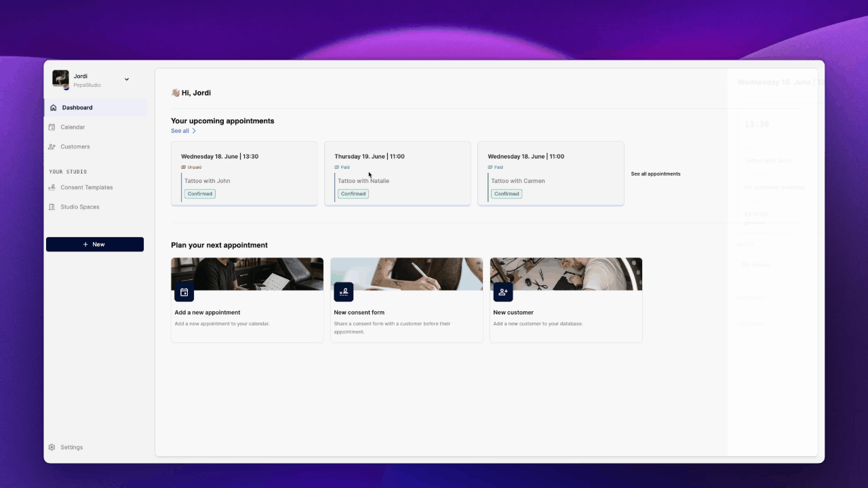
Task: Click the Consent Templates signature icon
Action: [x=52, y=188]
